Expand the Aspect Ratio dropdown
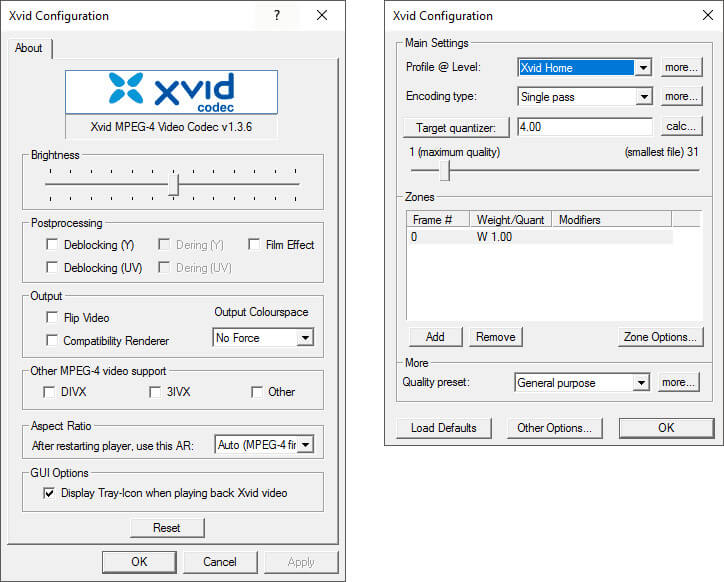724x582 pixels. pyautogui.click(x=305, y=444)
